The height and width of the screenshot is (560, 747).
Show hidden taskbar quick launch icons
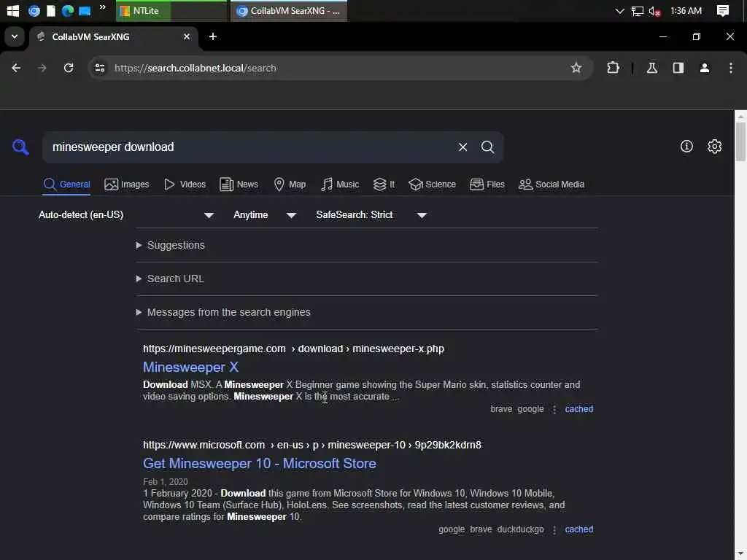(102, 7)
